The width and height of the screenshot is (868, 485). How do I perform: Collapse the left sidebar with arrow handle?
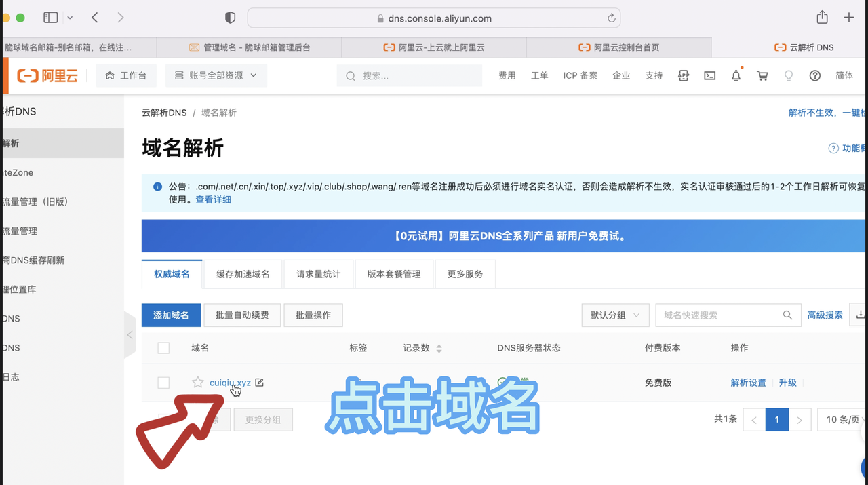[x=130, y=335]
